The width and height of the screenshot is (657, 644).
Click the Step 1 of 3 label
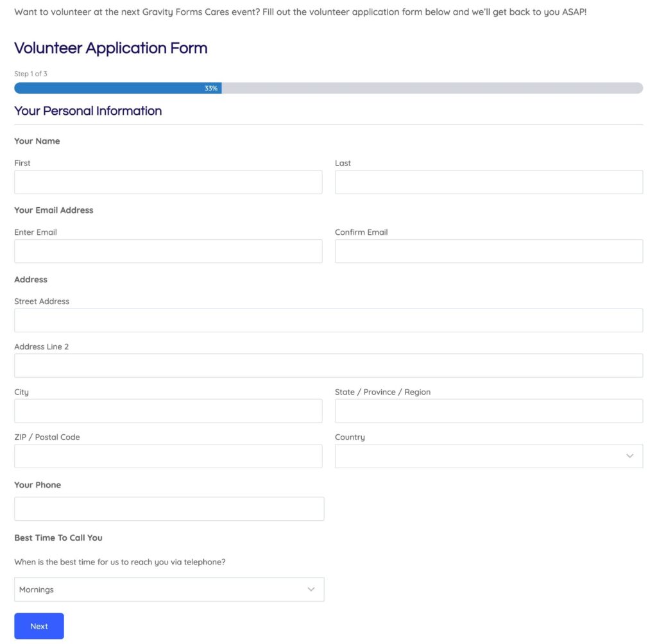point(30,74)
